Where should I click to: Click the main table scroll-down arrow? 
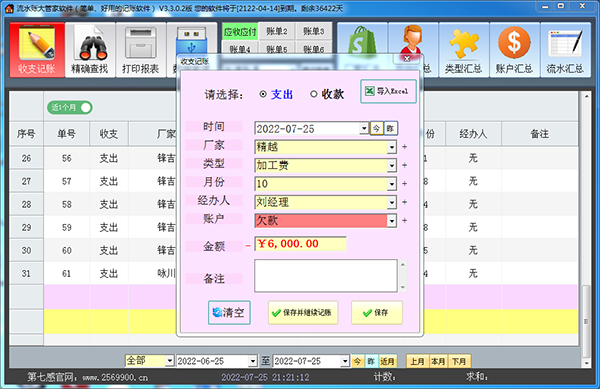click(586, 363)
